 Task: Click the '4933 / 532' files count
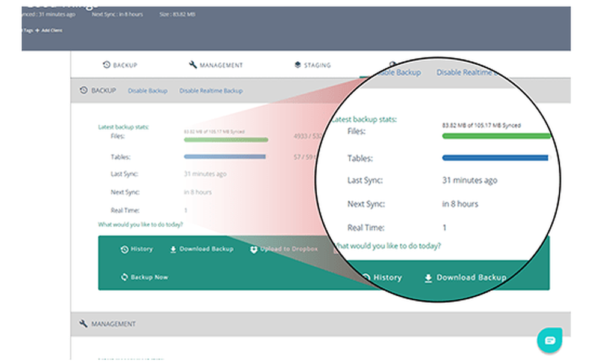[308, 136]
